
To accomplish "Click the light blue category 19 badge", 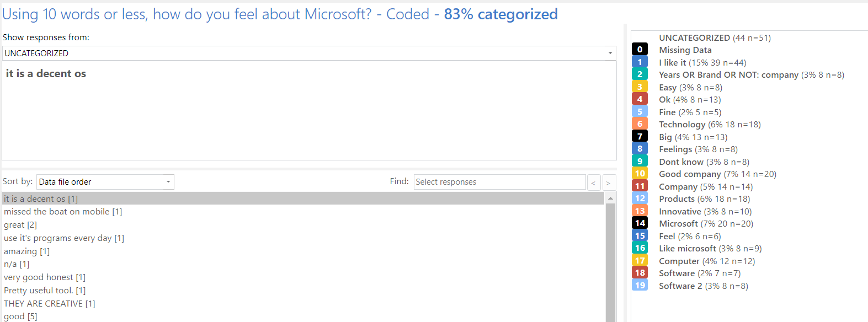I will coord(640,285).
